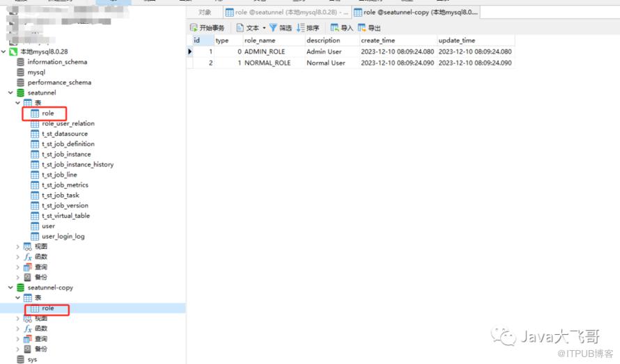The height and width of the screenshot is (364, 620).
Task: Select information_schema database icon
Action: coord(21,62)
